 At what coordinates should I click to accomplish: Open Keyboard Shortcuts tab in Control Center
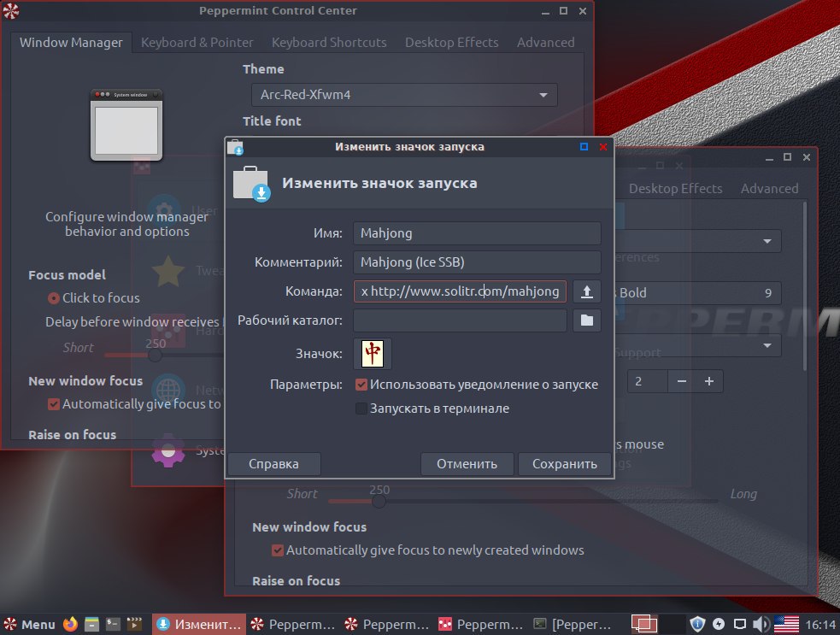pos(329,43)
